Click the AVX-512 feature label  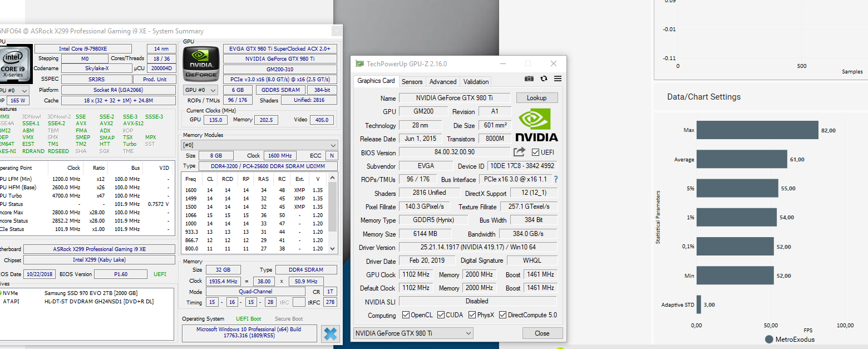click(133, 124)
